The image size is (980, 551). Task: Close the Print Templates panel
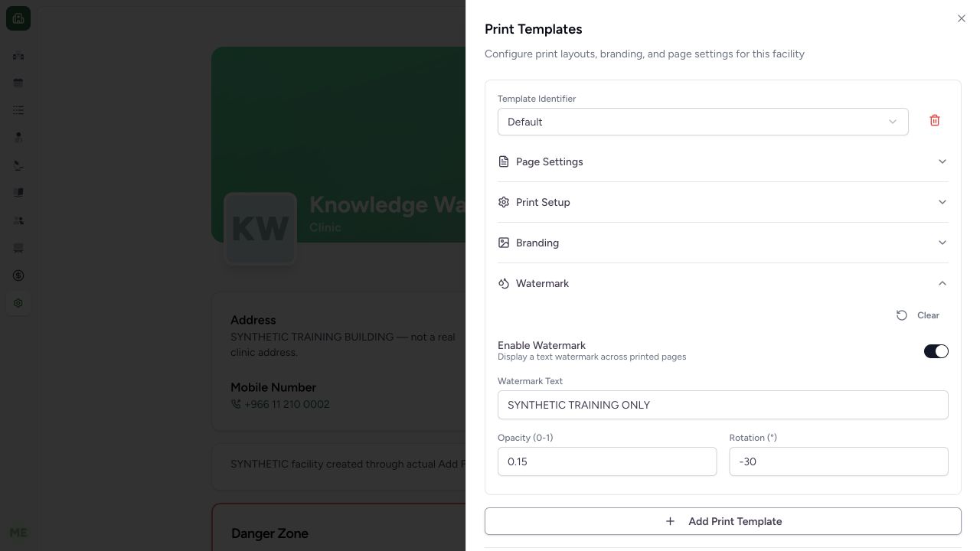click(x=962, y=18)
